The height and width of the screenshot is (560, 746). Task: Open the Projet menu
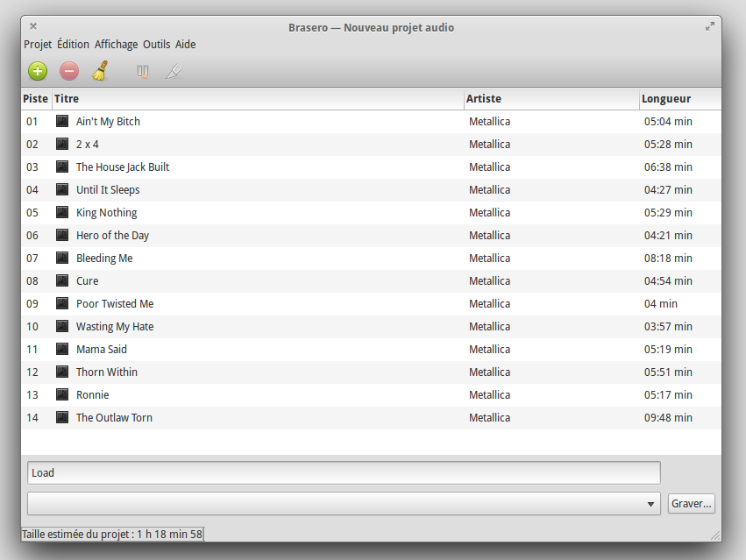tap(38, 44)
